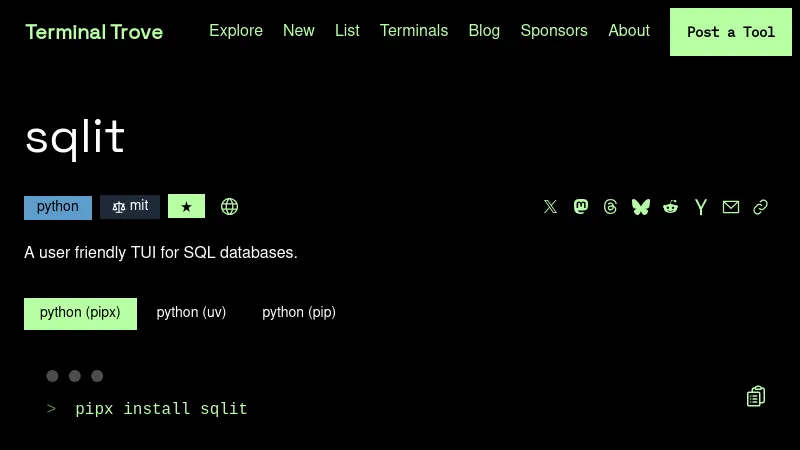Switch to python (uv) tab
Screen dimensions: 800x450
[x=191, y=313]
